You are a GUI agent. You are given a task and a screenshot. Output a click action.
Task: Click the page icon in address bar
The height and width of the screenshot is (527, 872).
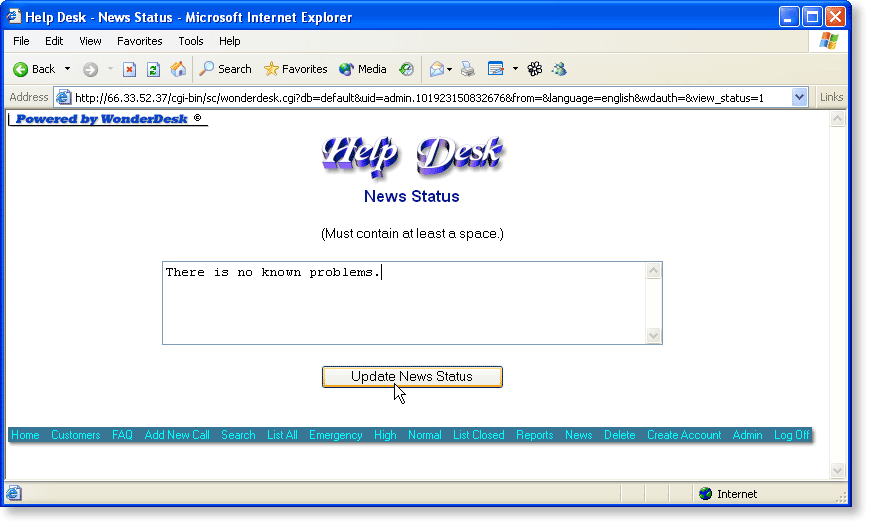(64, 97)
